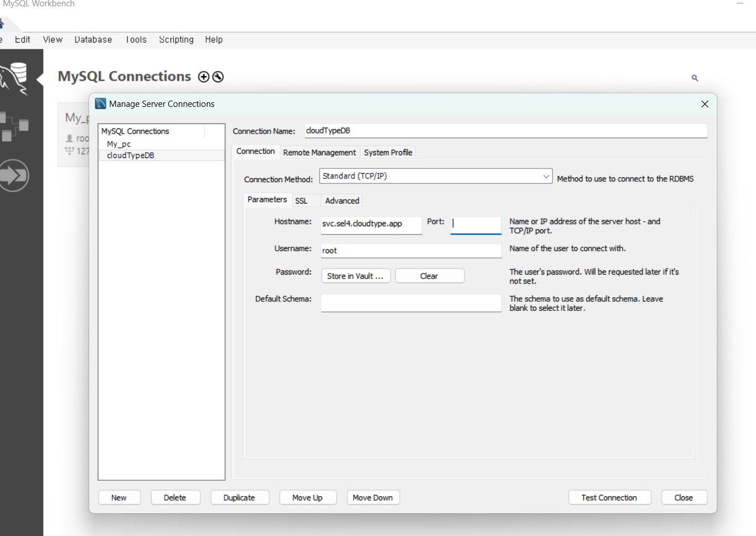Open the Connection Method dropdown

tap(436, 176)
